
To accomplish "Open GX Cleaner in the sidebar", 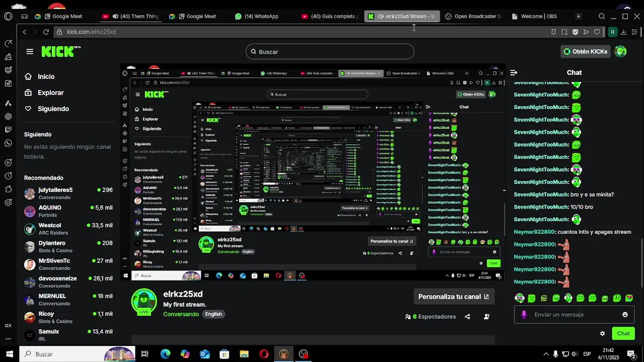I will click(x=8, y=57).
